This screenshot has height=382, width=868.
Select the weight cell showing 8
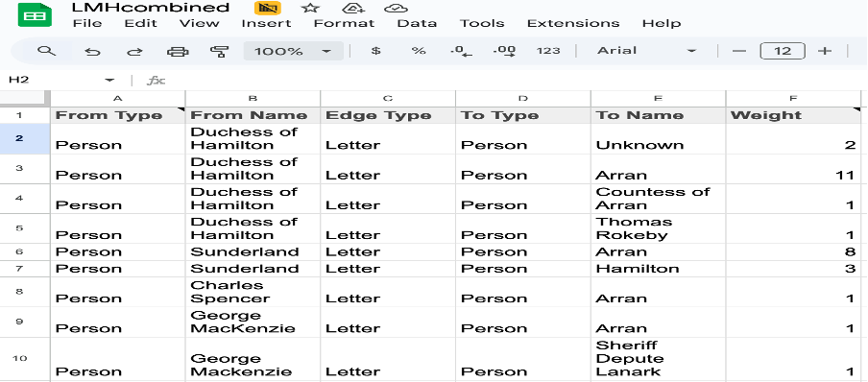(793, 251)
